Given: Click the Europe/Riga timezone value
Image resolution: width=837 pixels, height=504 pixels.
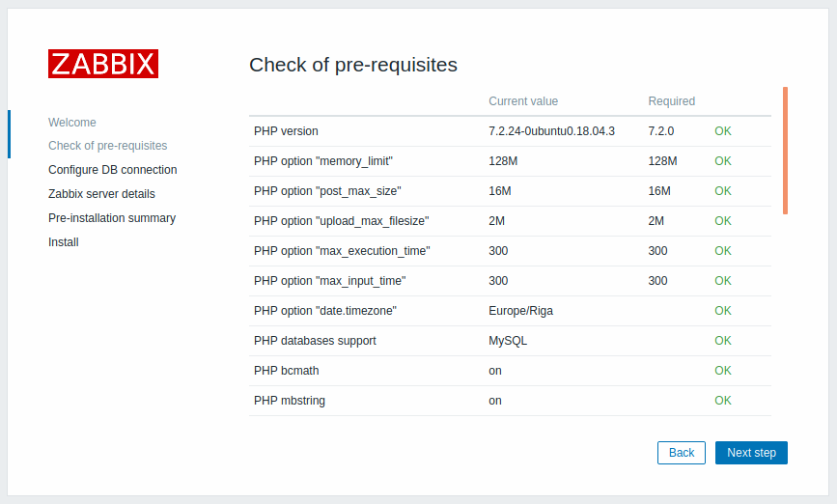Looking at the screenshot, I should pyautogui.click(x=521, y=311).
